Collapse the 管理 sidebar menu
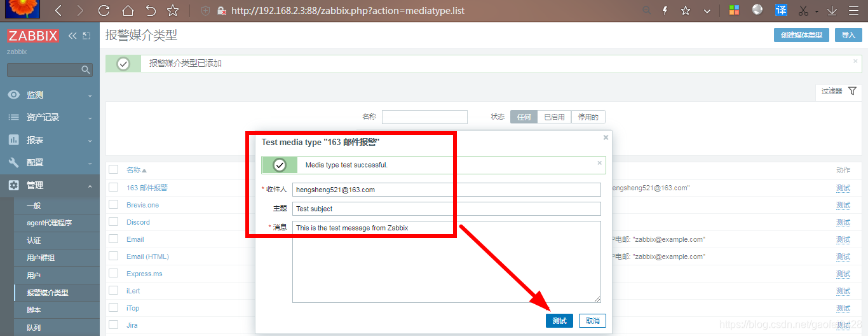This screenshot has height=336, width=868. pyautogui.click(x=50, y=185)
